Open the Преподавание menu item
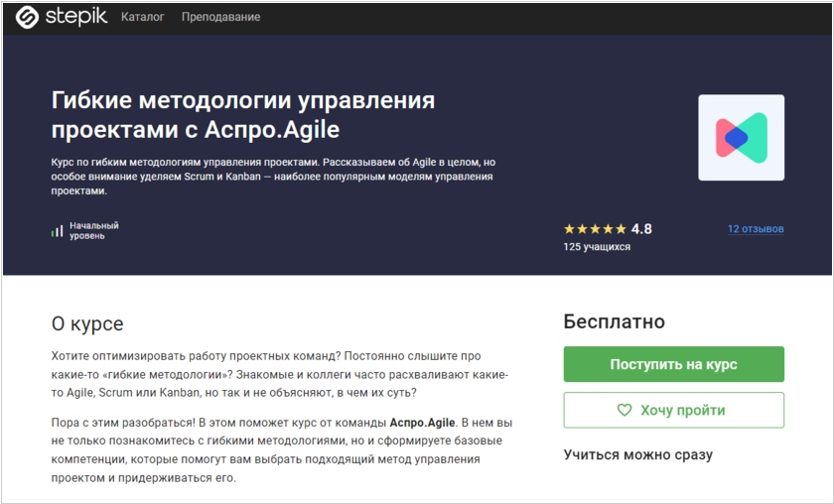 [220, 17]
